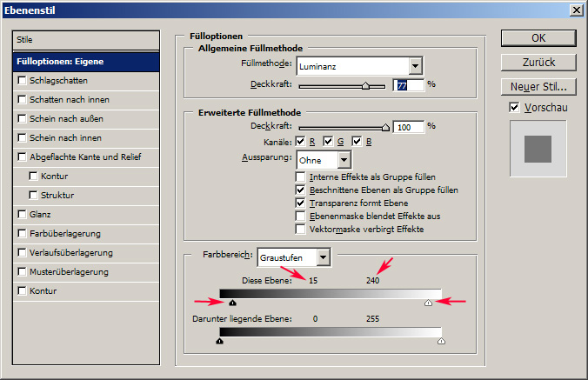Check Vektormaske verbirgt Effekte
Image resolution: width=588 pixels, height=380 pixels.
(x=300, y=229)
